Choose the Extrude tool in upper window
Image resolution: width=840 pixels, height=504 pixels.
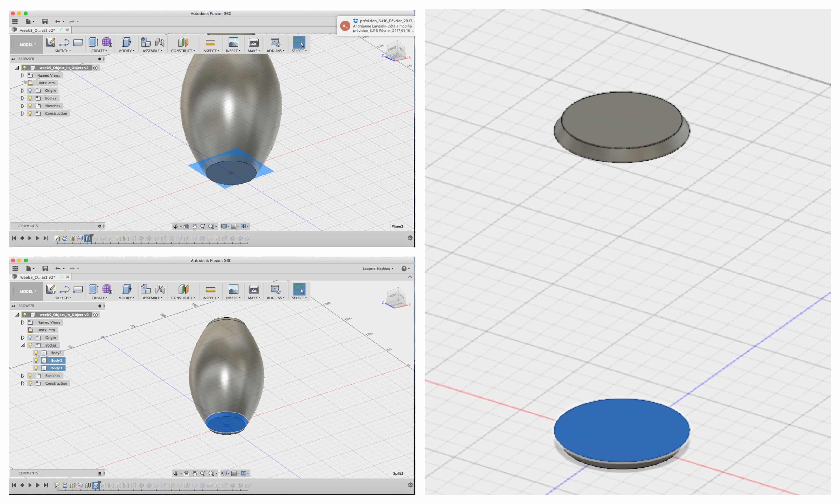93,42
